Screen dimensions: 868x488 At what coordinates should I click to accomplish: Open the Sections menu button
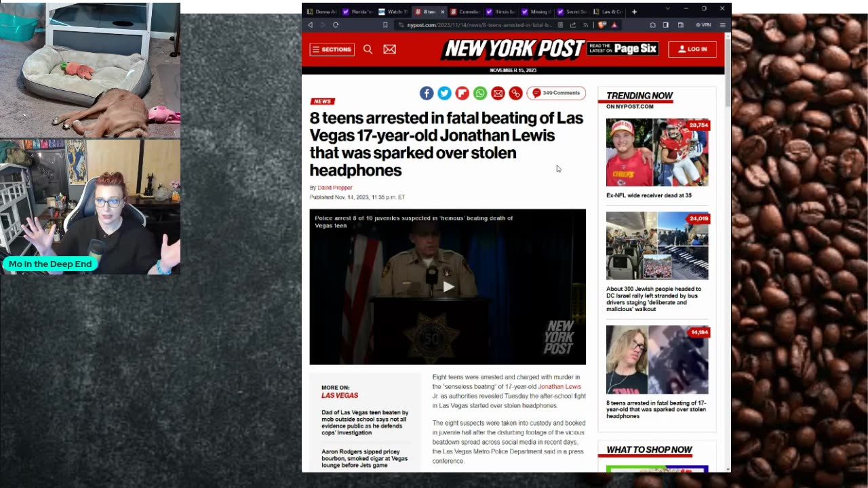tap(332, 49)
